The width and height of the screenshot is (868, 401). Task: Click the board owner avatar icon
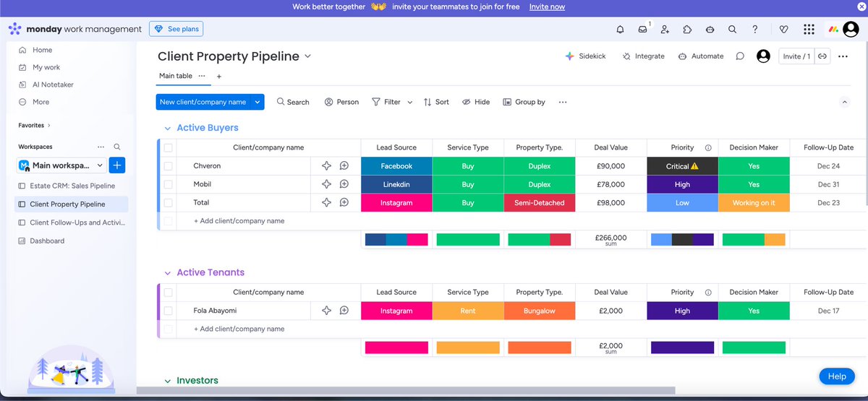pos(763,56)
